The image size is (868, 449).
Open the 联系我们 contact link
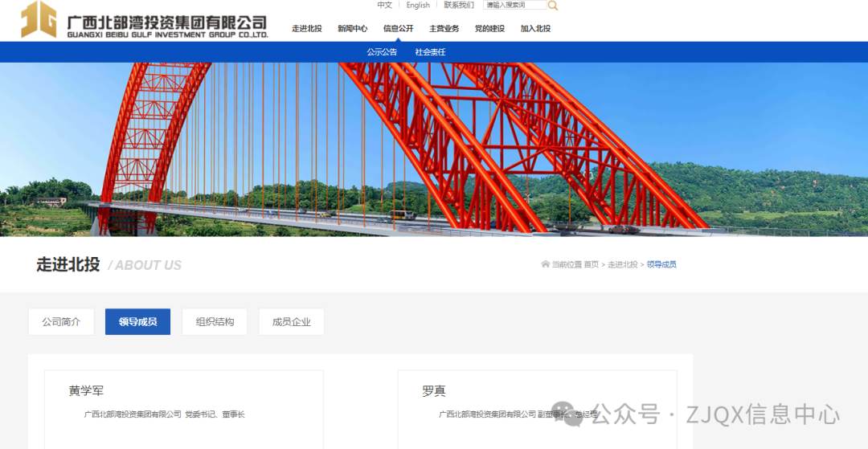459,5
